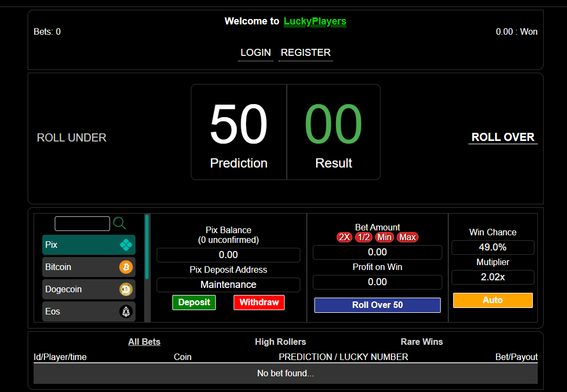
Task: Open the LOGIN link
Action: pyautogui.click(x=256, y=53)
